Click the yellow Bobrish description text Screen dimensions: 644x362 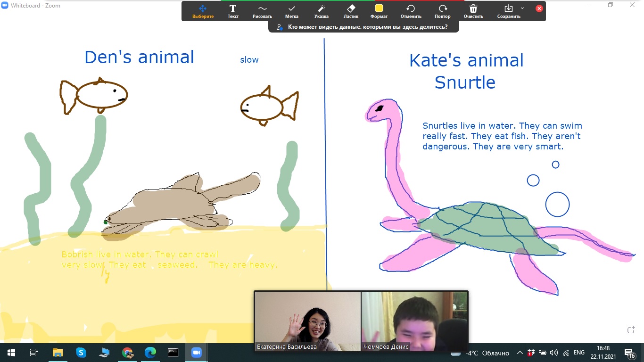170,260
